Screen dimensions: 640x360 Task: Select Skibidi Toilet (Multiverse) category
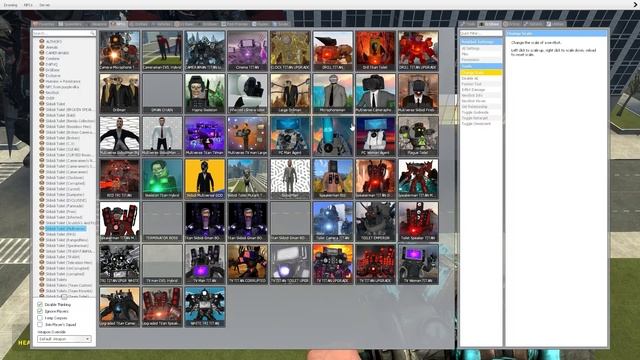click(x=65, y=229)
